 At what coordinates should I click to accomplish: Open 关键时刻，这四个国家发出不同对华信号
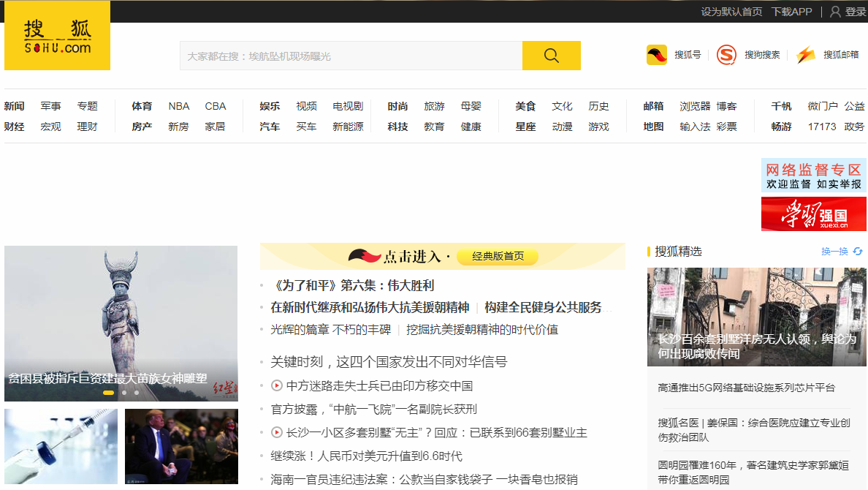pyautogui.click(x=389, y=362)
